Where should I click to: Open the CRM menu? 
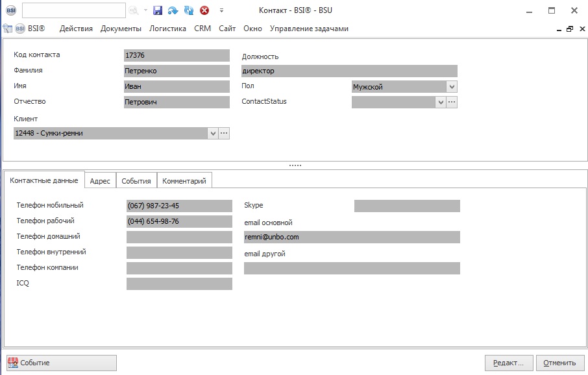[x=202, y=29]
